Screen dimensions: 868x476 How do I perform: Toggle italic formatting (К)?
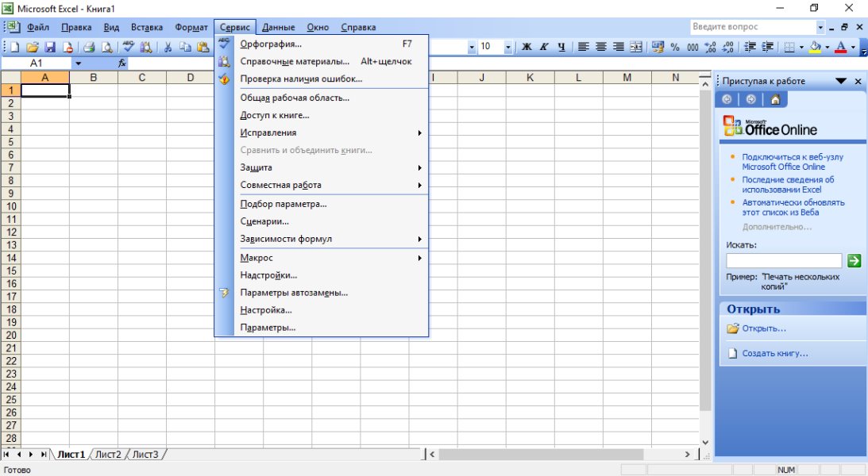tap(544, 48)
